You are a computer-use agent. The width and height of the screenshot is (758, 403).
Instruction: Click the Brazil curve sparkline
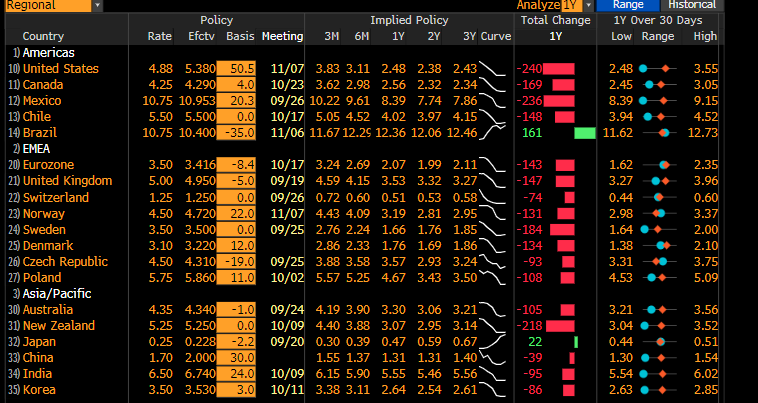pos(492,131)
